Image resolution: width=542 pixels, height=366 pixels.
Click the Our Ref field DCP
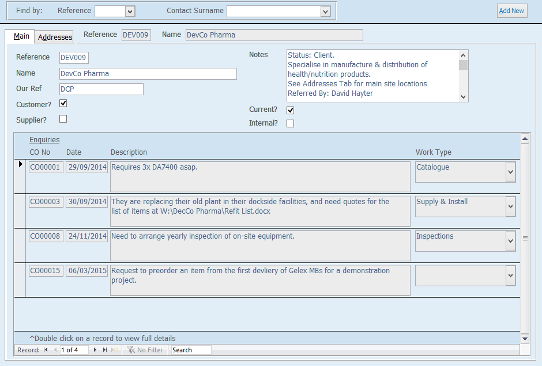point(101,89)
